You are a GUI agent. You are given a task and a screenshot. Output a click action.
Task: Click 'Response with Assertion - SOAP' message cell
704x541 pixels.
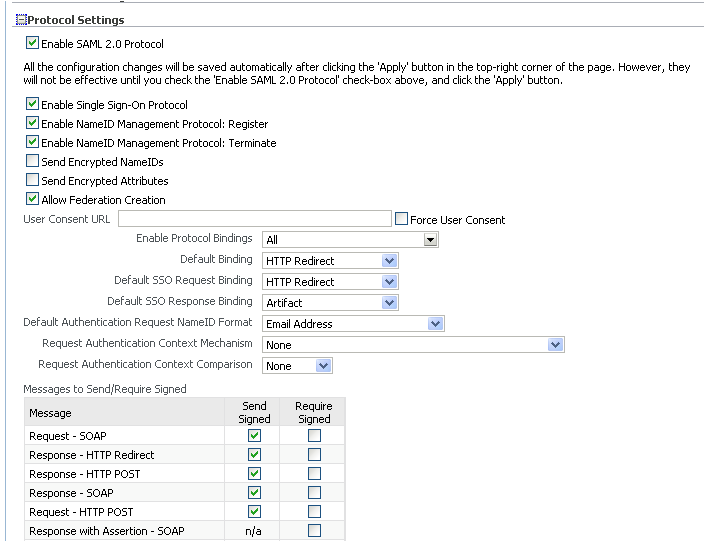(x=124, y=531)
